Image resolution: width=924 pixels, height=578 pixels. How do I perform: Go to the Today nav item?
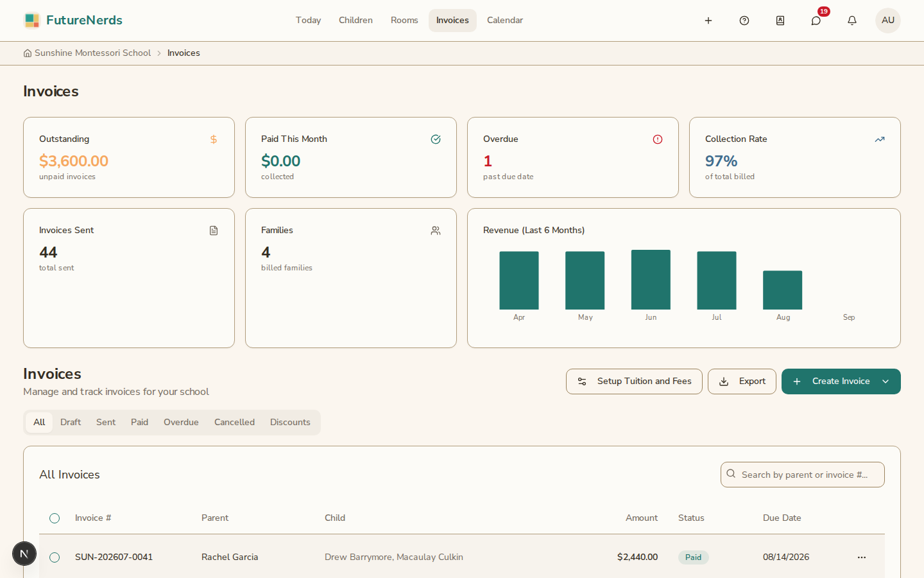(308, 21)
